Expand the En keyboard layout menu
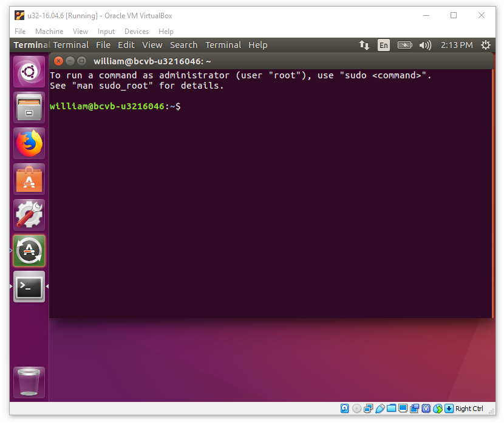This screenshot has height=425, width=504. [383, 45]
